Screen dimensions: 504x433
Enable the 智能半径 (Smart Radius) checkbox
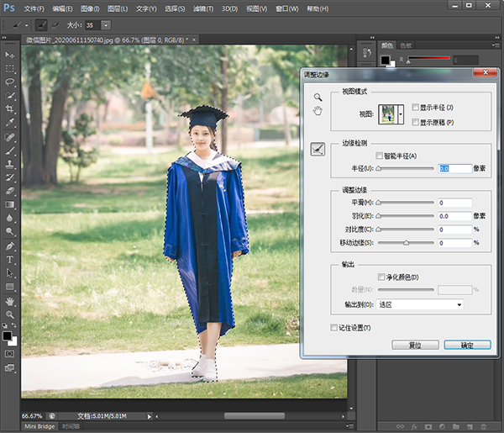coord(381,156)
